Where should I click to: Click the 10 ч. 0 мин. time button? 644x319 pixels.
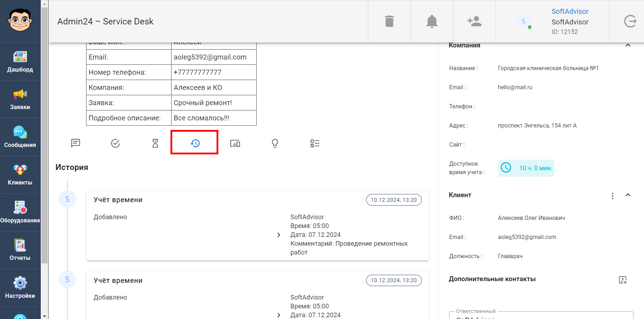pyautogui.click(x=526, y=168)
